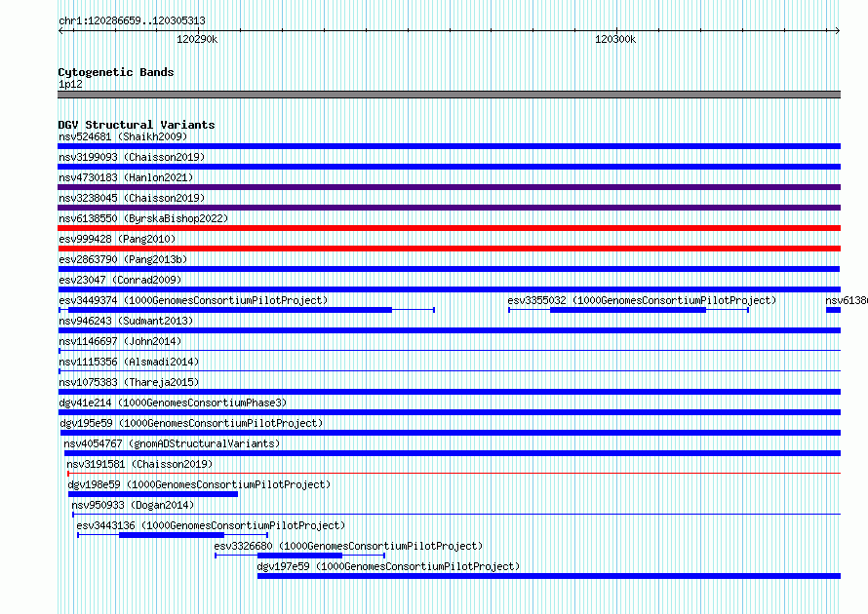Select the nsv524681 blue variant bar

pyautogui.click(x=449, y=146)
